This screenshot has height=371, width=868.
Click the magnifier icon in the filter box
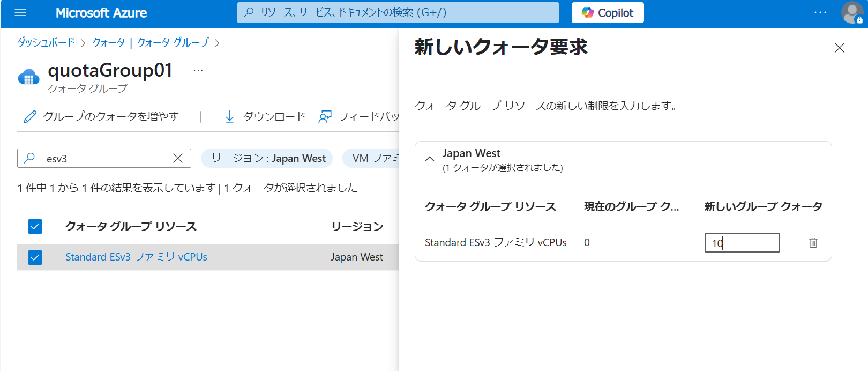click(x=30, y=158)
